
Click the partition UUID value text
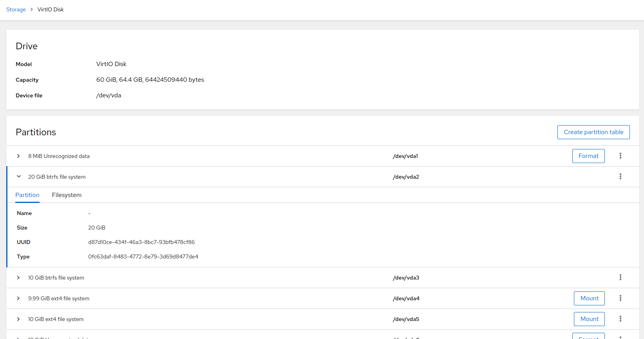pos(141,242)
